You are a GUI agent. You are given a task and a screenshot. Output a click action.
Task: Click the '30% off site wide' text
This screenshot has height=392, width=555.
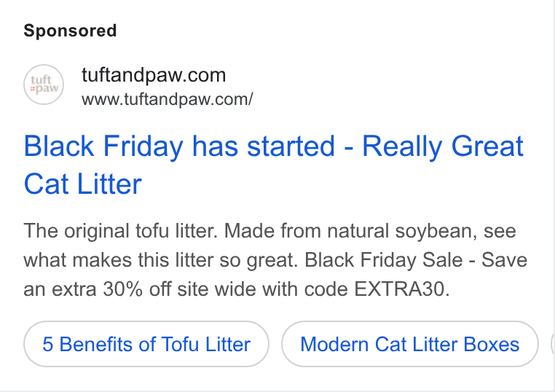pyautogui.click(x=202, y=289)
